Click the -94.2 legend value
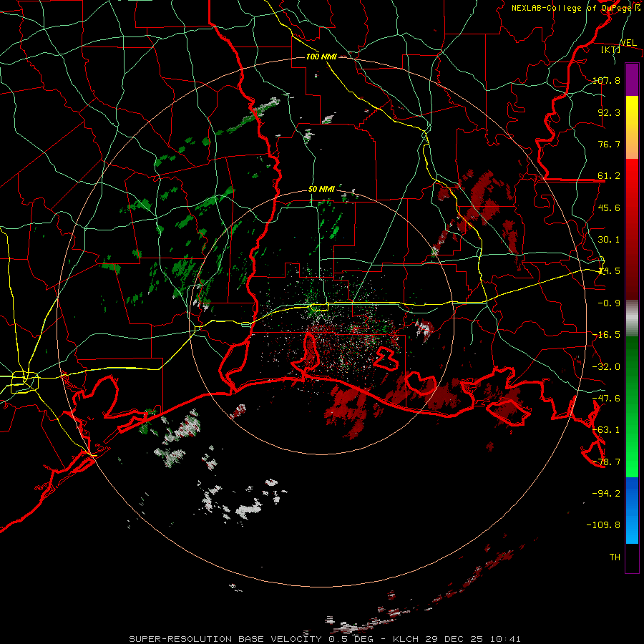Viewport: 644px width, 644px height. pos(606,494)
